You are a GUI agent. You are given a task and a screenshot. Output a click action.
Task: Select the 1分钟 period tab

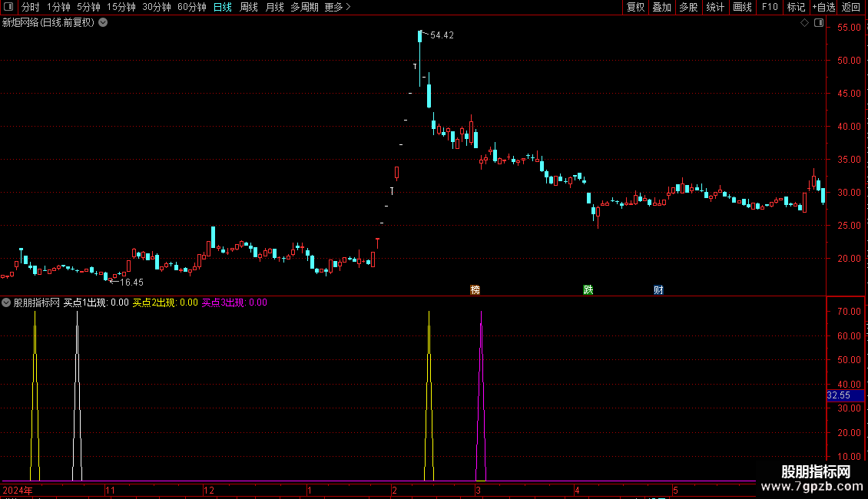(x=58, y=7)
